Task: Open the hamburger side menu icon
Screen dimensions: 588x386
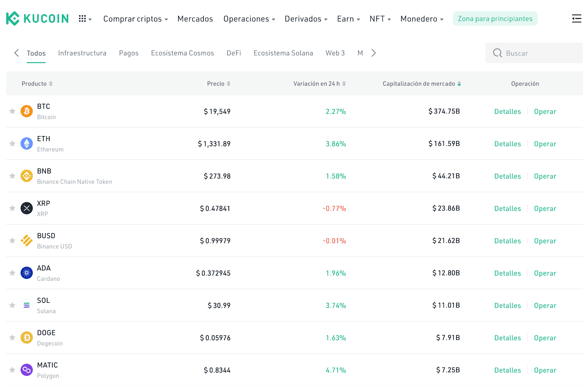Action: click(577, 18)
